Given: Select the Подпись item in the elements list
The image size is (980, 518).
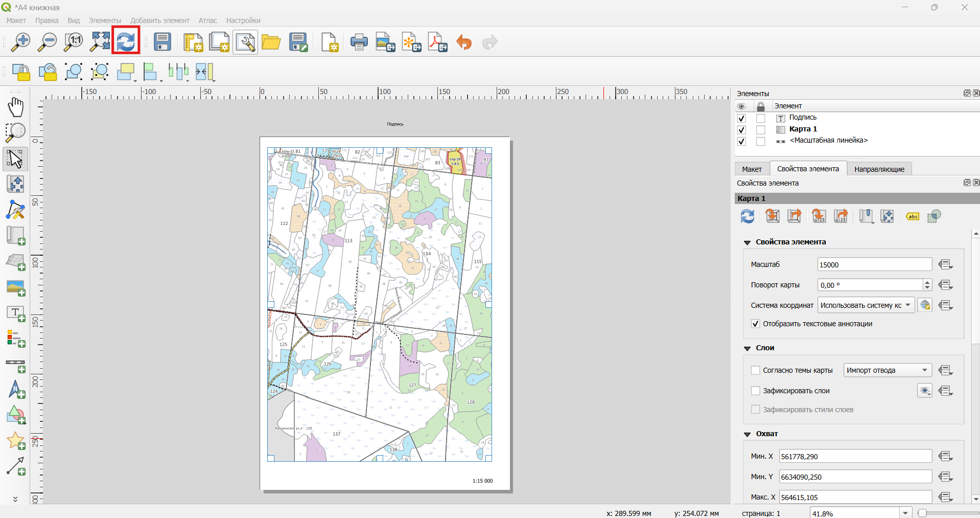Looking at the screenshot, I should (802, 118).
